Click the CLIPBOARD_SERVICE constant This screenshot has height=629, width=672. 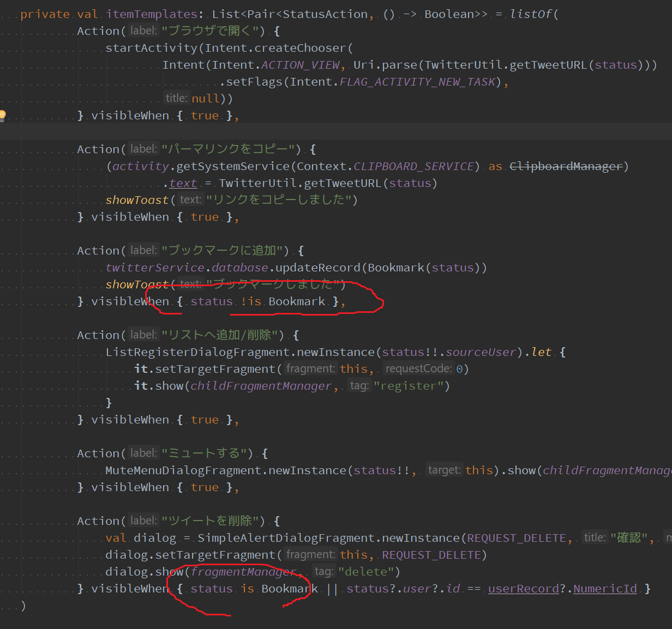[413, 166]
